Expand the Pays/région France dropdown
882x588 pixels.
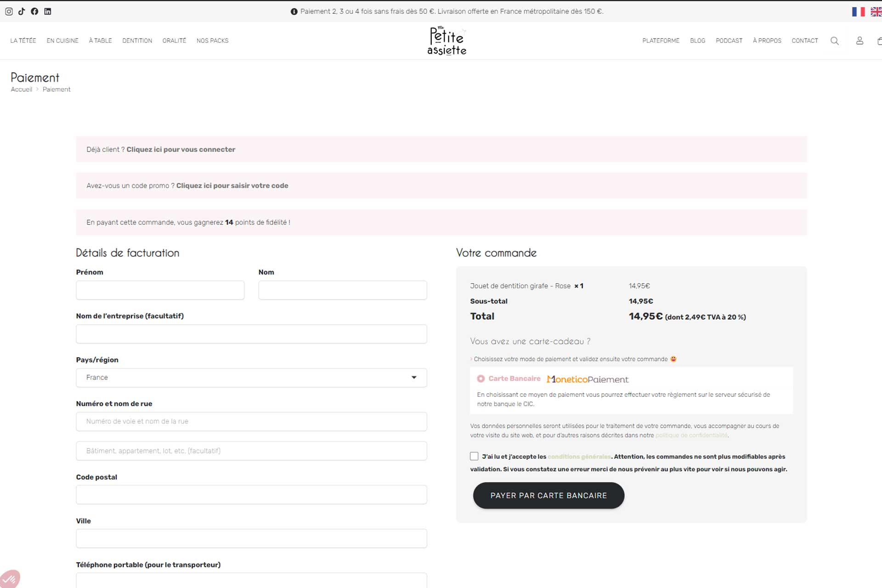tap(251, 378)
